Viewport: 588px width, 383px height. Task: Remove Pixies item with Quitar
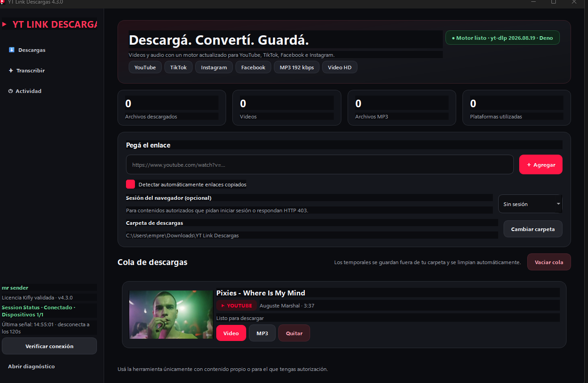(294, 333)
